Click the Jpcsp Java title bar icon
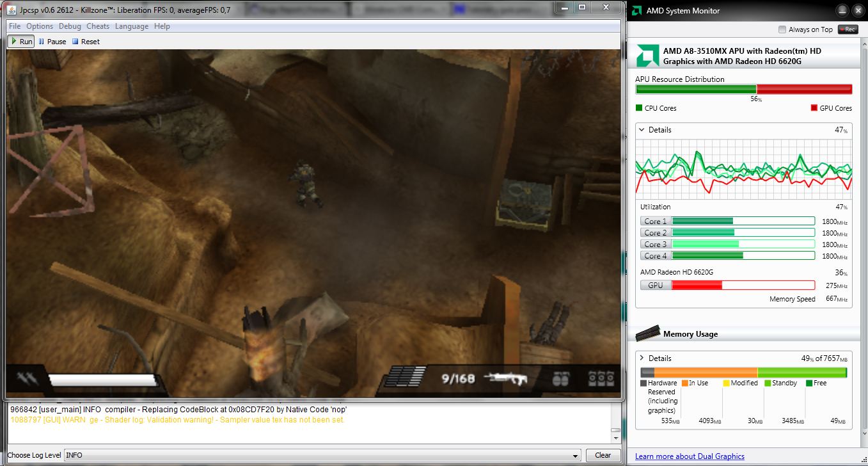This screenshot has width=868, height=466. pyautogui.click(x=12, y=10)
